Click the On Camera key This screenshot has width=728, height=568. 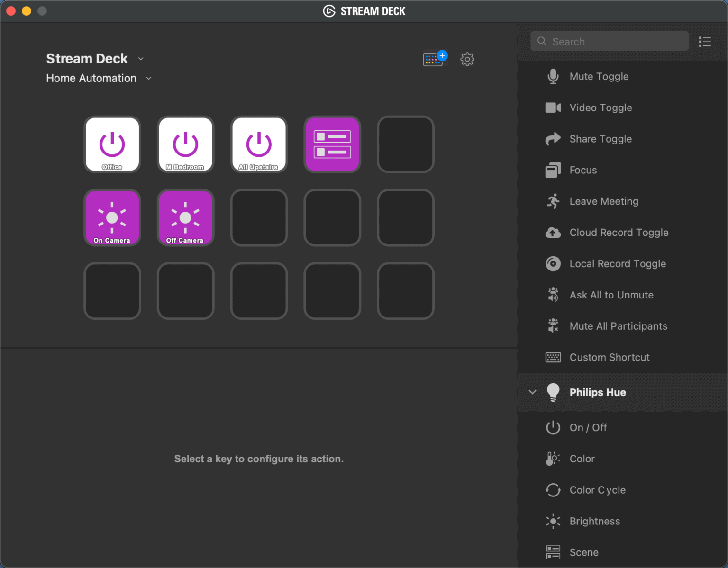tap(112, 218)
